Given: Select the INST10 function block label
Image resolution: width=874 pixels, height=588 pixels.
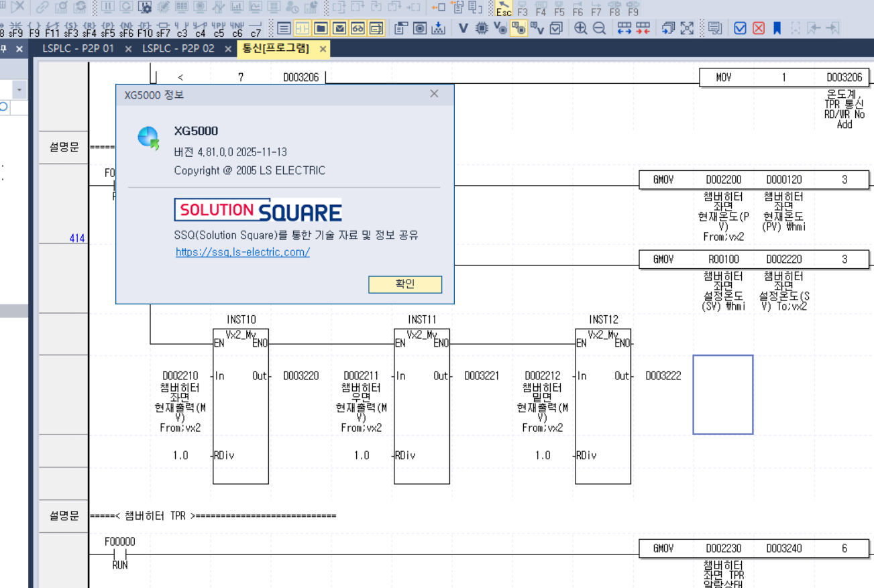Looking at the screenshot, I should (241, 320).
